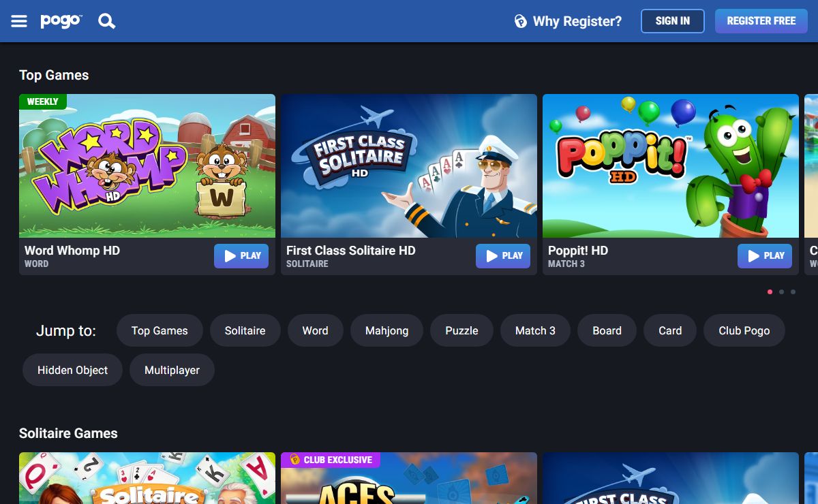Click the WEEKLY badge on Word Whomp
The image size is (818, 504).
[43, 101]
